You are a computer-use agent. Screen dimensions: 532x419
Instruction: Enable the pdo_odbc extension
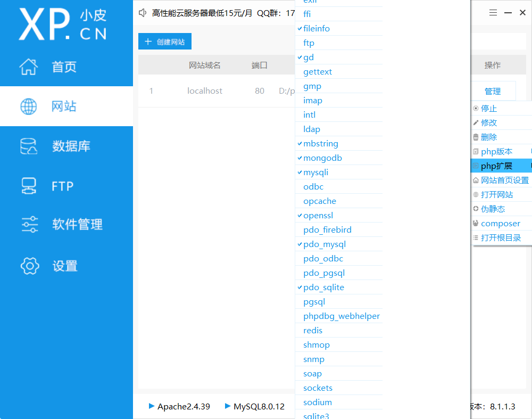339,258
